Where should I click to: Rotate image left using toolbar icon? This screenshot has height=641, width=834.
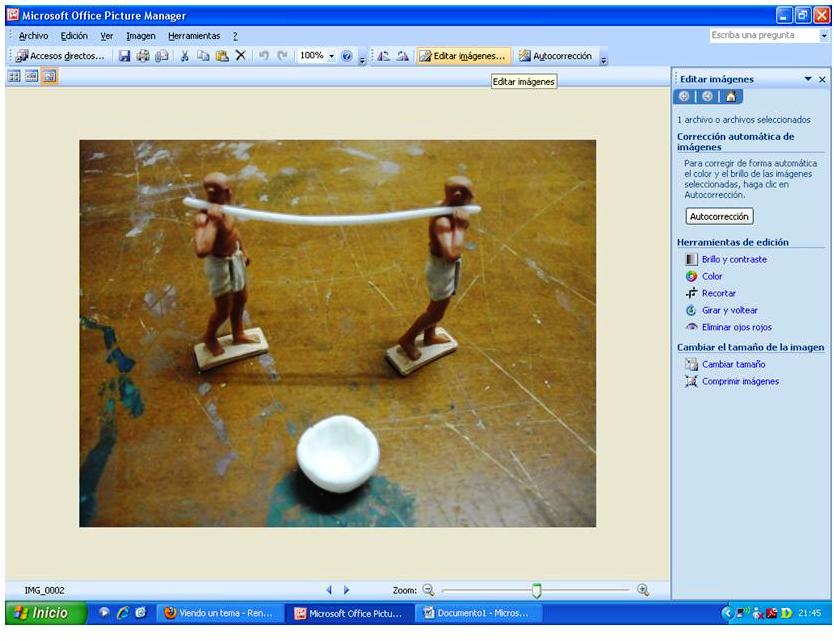point(383,56)
